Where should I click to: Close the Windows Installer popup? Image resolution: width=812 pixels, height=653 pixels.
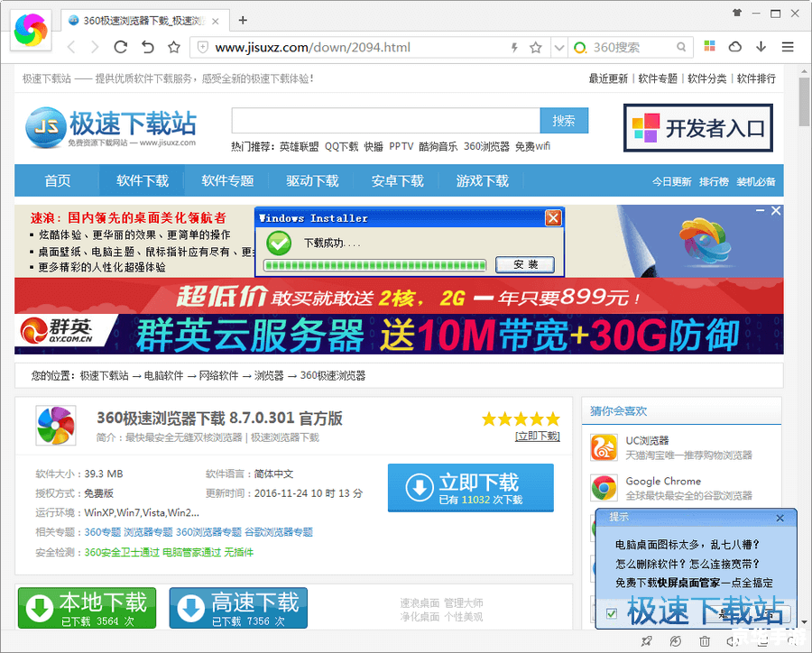point(553,218)
